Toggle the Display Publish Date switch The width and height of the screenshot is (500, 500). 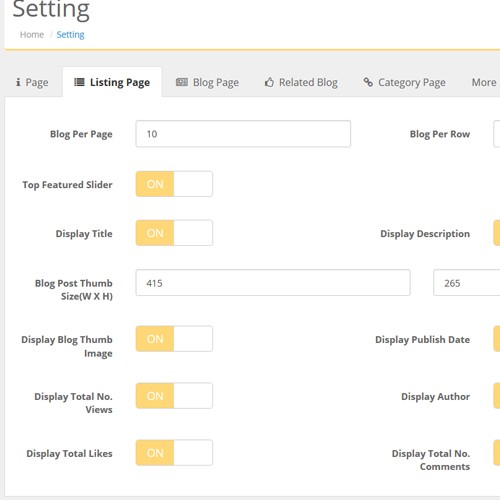pyautogui.click(x=497, y=339)
